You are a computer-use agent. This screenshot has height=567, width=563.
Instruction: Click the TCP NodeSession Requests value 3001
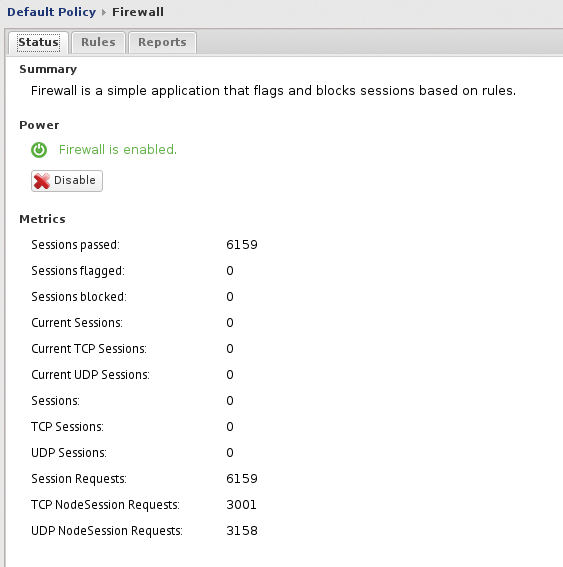[242, 505]
